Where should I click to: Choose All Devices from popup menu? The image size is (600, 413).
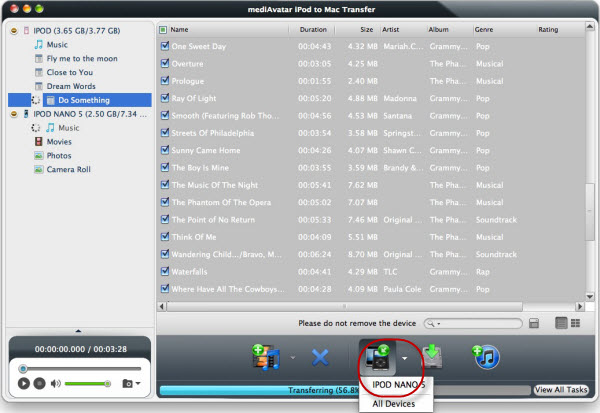[394, 404]
